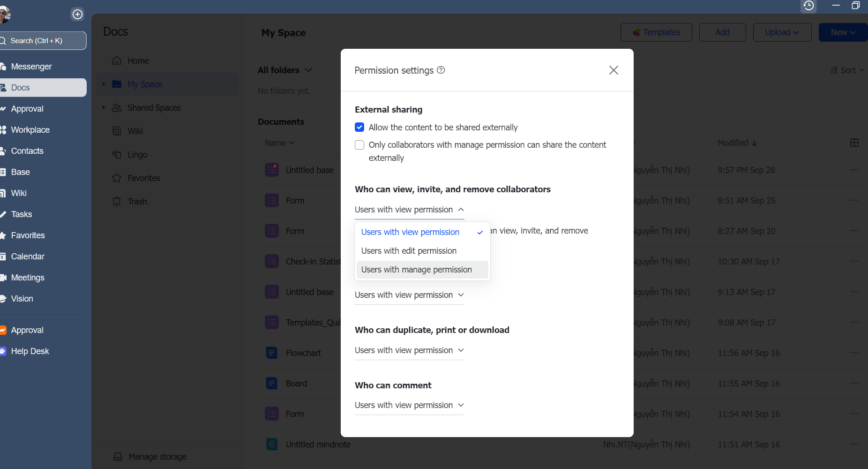868x469 pixels.
Task: Open the Who can duplicate, print or download dropdown
Action: (x=409, y=350)
